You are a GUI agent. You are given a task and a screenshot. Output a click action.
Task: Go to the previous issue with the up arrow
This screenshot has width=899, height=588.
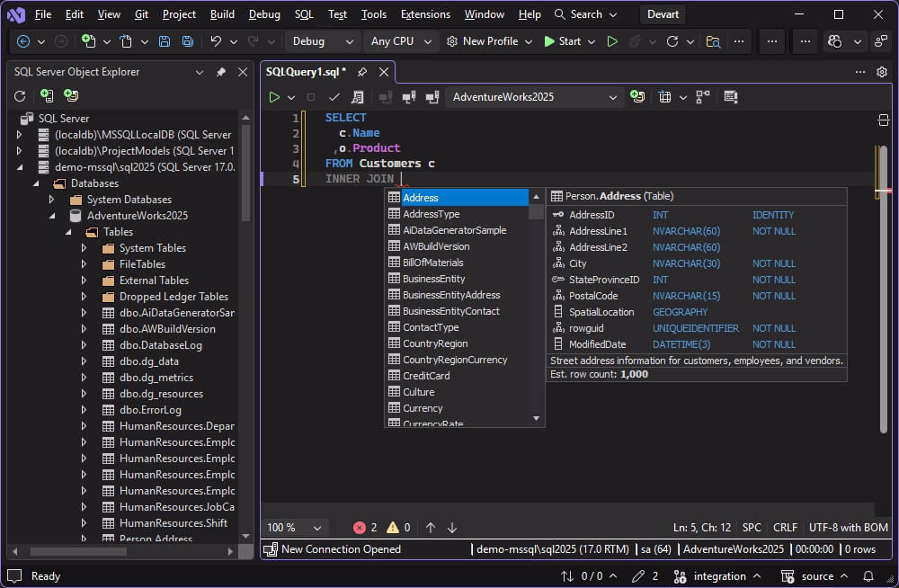pos(431,528)
